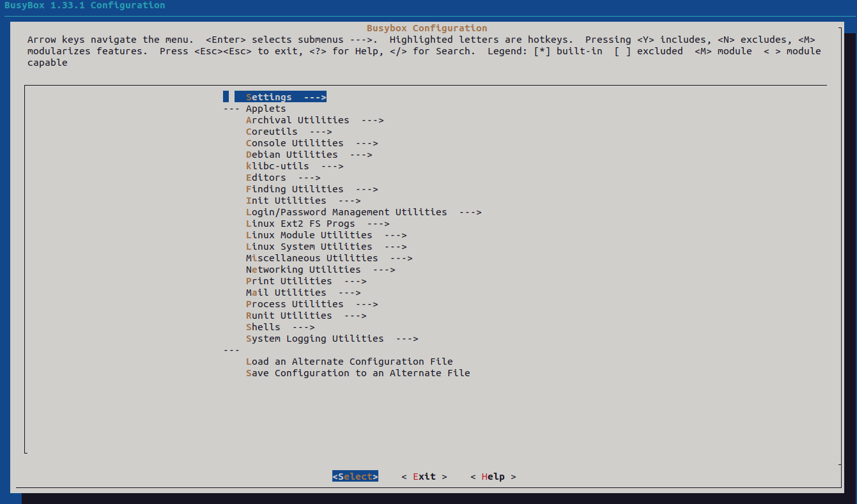
Task: Open Runit Utilities submenu
Action: coord(306,316)
